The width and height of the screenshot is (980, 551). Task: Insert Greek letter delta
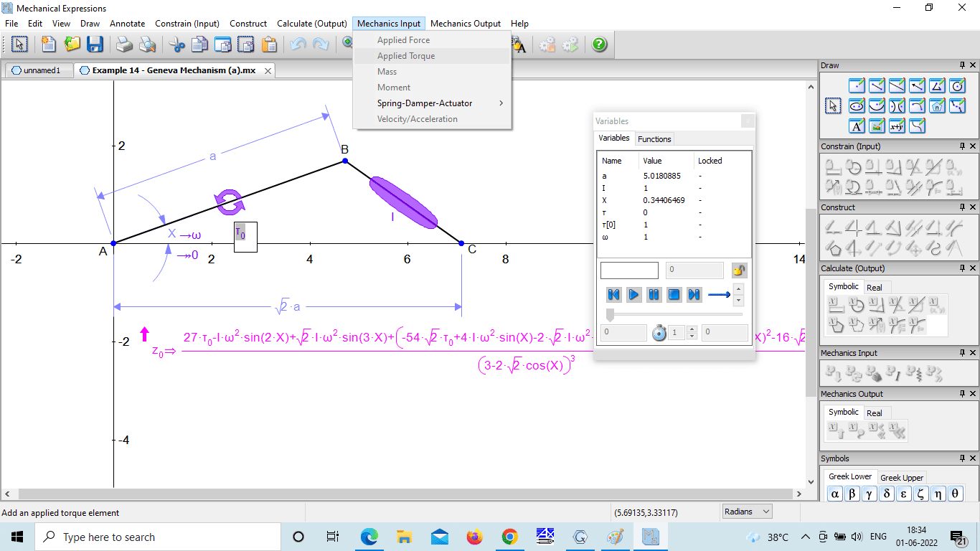pyautogui.click(x=887, y=494)
